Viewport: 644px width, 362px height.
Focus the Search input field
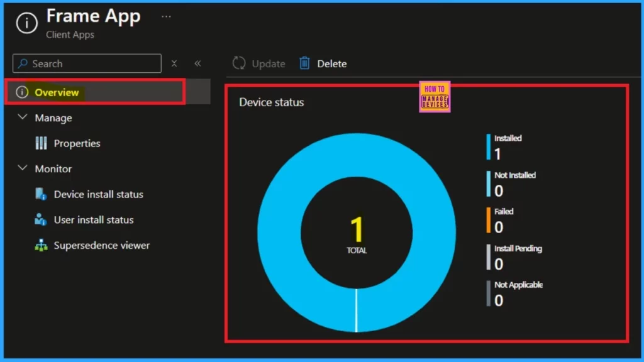[x=87, y=63]
